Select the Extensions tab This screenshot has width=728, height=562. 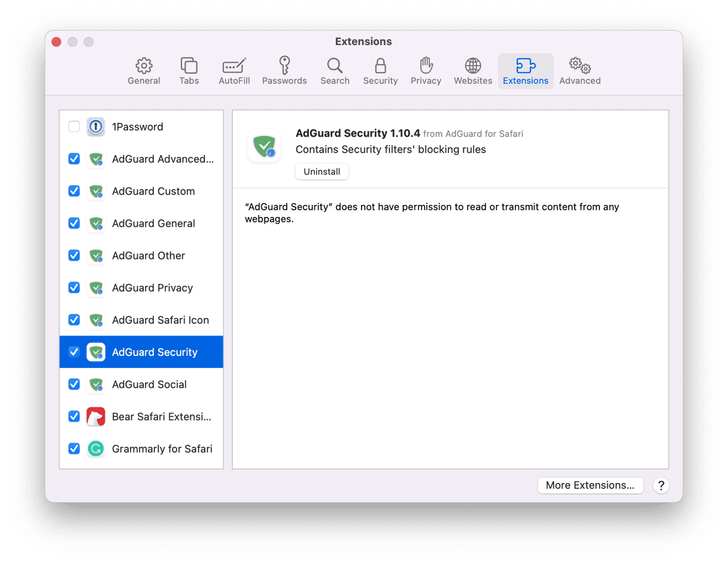point(526,71)
